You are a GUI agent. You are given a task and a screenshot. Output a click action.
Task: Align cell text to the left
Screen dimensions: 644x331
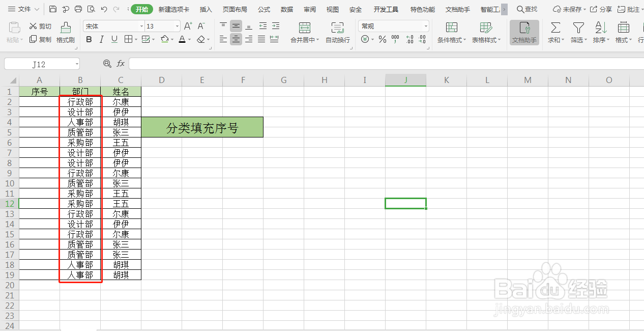(223, 39)
